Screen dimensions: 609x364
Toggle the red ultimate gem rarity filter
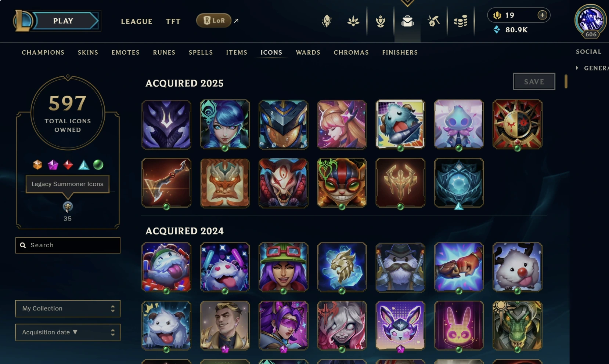[x=68, y=165]
